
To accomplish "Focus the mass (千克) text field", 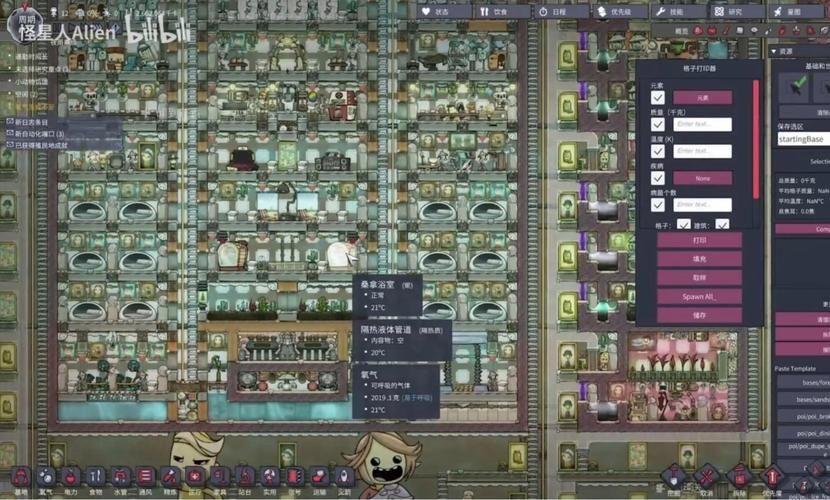I will click(x=702, y=124).
